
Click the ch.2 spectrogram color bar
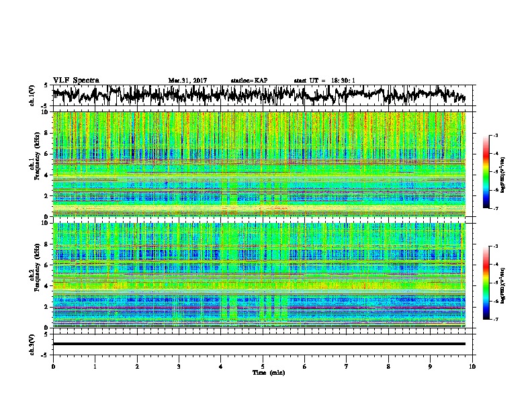click(486, 283)
